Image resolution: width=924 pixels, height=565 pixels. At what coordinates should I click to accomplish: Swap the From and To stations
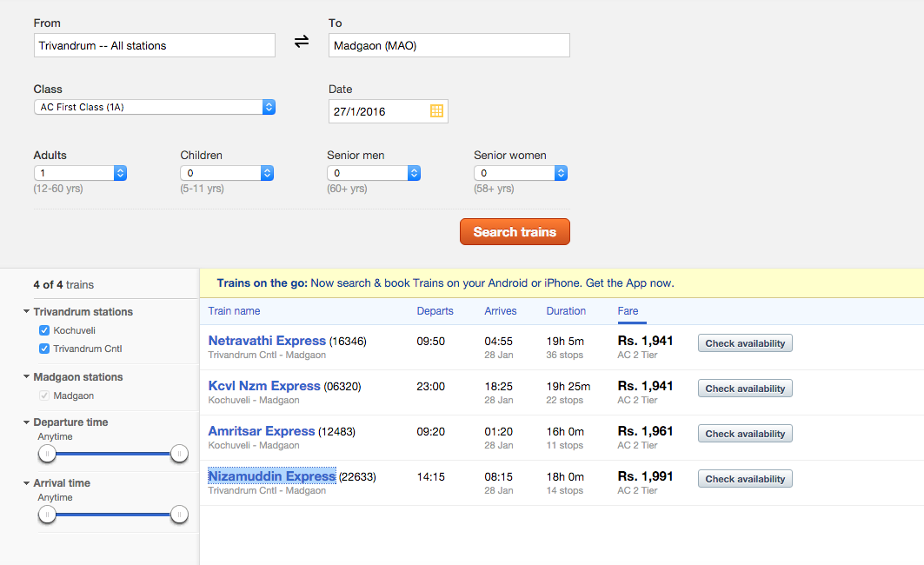(302, 43)
